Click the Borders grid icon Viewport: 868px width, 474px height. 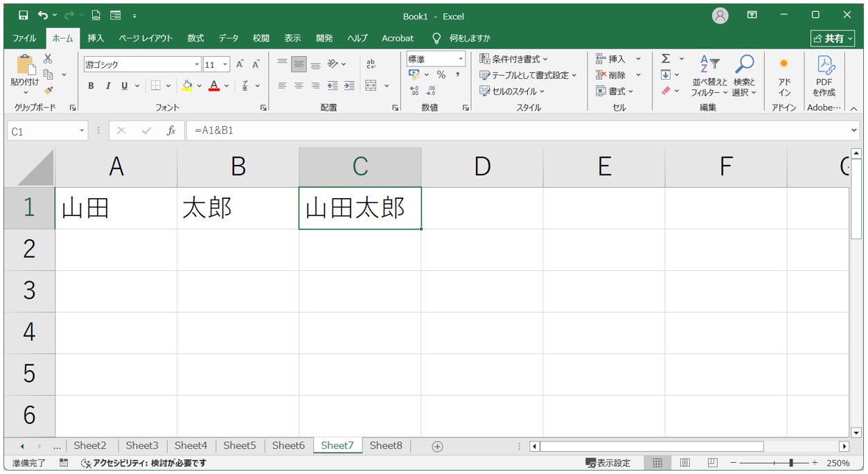tap(156, 86)
